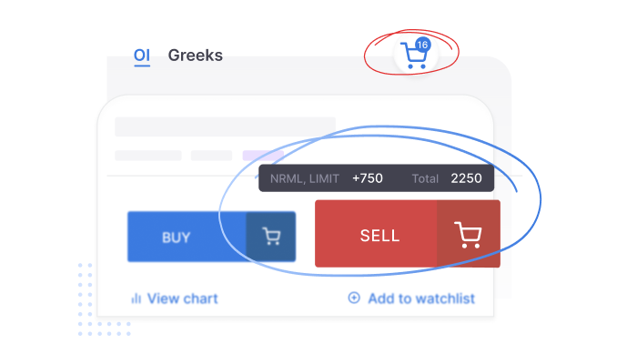Click the first small grey placeholder
Image resolution: width=637 pixels, height=364 pixels.
(147, 156)
